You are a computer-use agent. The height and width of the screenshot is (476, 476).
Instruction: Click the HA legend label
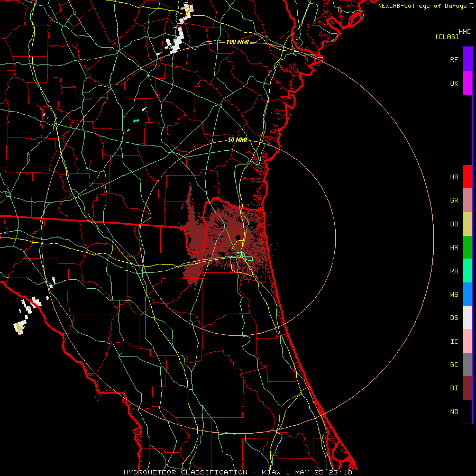pos(454,177)
